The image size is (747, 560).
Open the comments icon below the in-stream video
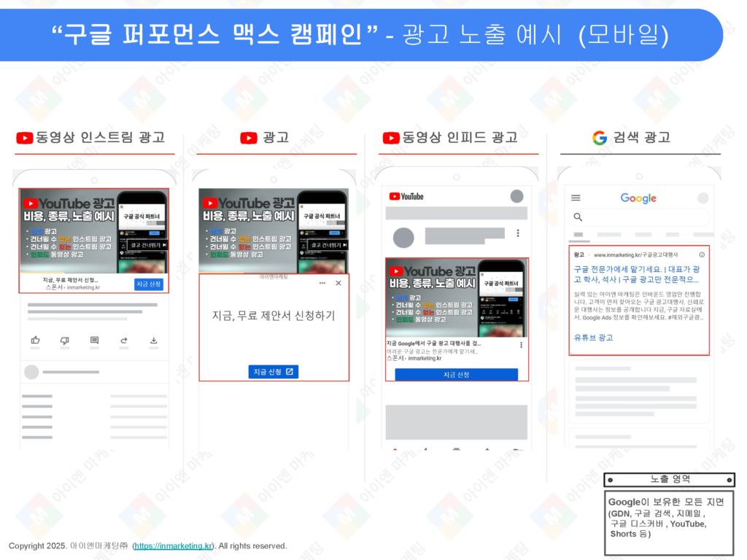click(94, 340)
